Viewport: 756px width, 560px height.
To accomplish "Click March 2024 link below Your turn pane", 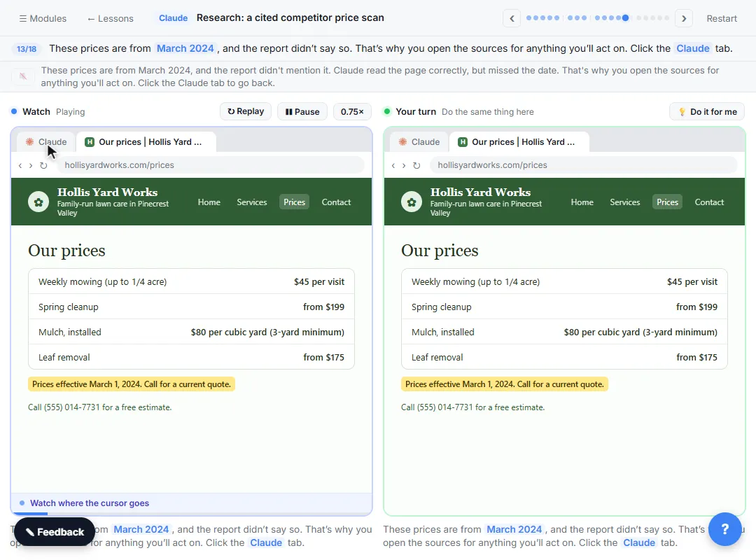I will pyautogui.click(x=514, y=529).
